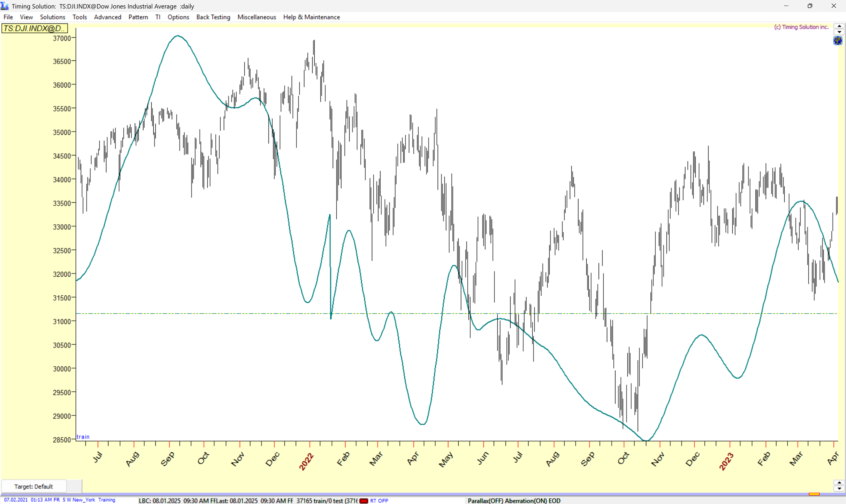Open the Advanced menu
The height and width of the screenshot is (504, 846).
107,17
